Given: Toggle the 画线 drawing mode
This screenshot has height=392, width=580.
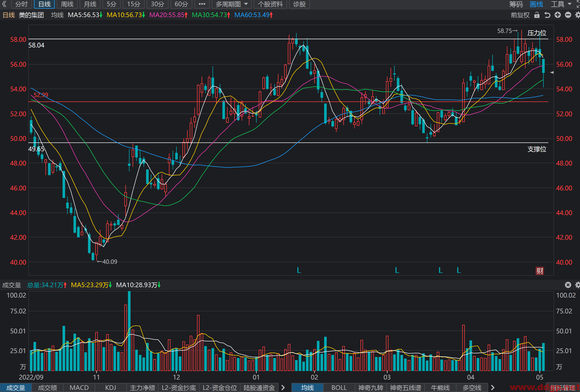Looking at the screenshot, I should [x=536, y=4].
